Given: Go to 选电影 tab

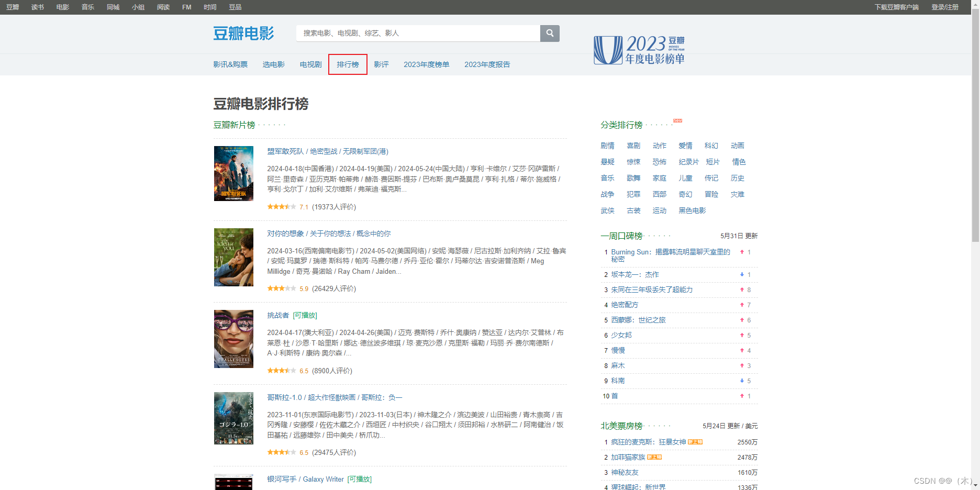Looking at the screenshot, I should tap(274, 64).
